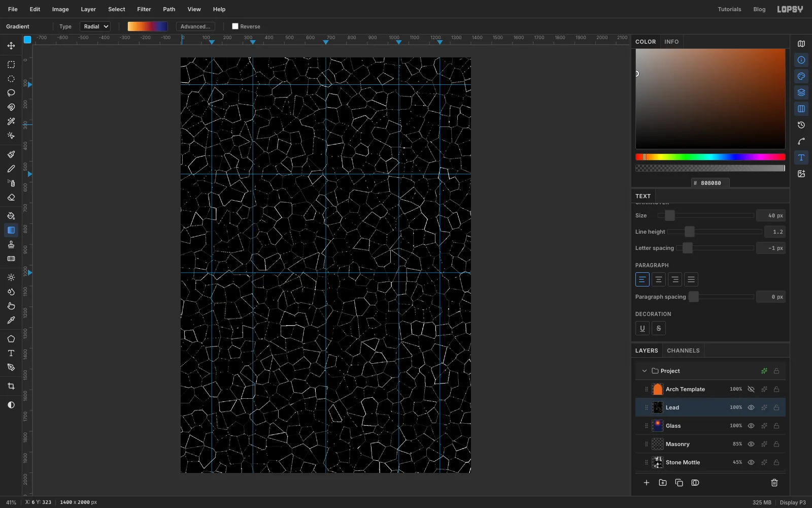The image size is (812, 508).
Task: Create a new layer group folder
Action: (x=663, y=483)
